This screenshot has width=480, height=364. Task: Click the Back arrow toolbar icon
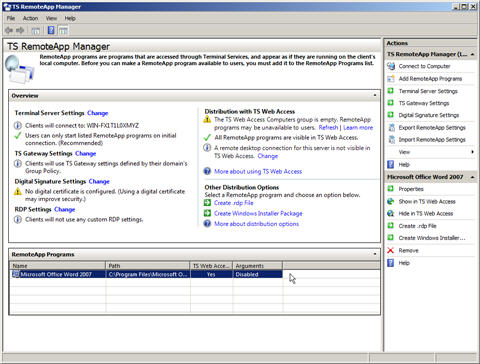(x=9, y=30)
